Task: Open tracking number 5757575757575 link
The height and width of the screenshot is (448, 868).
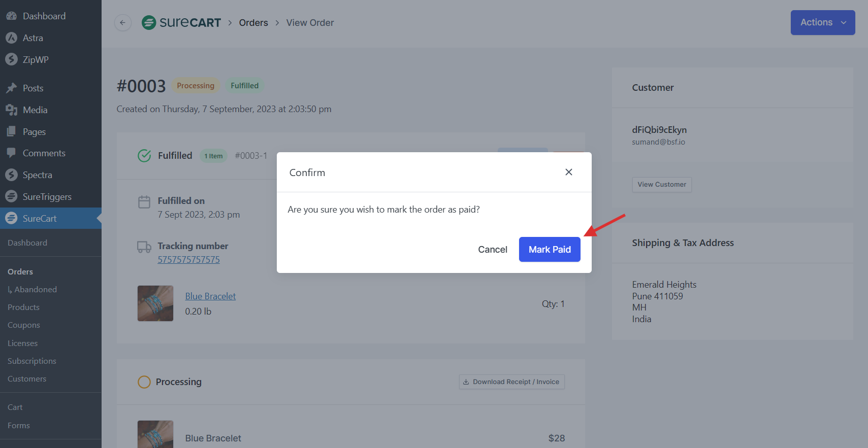Action: [x=188, y=260]
